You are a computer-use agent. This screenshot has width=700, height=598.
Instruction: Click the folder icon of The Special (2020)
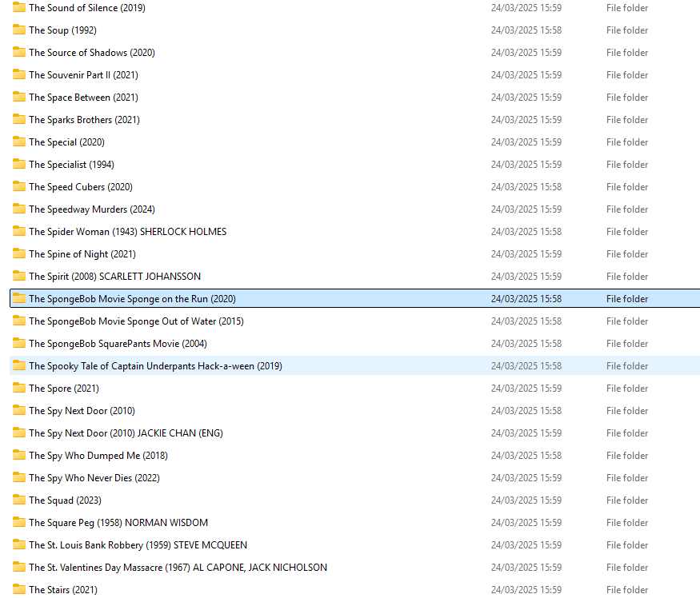(19, 142)
